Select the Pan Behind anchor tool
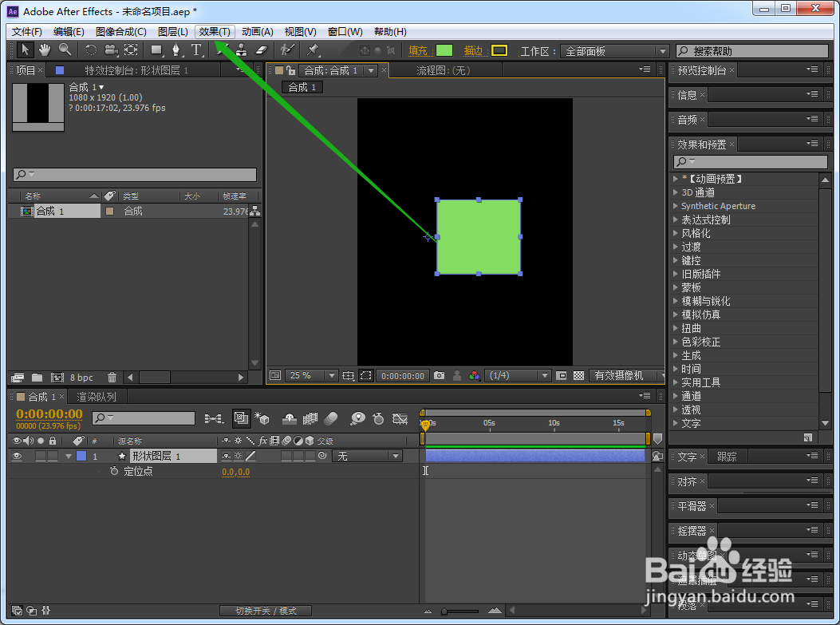Viewport: 840px width, 625px height. [x=131, y=50]
